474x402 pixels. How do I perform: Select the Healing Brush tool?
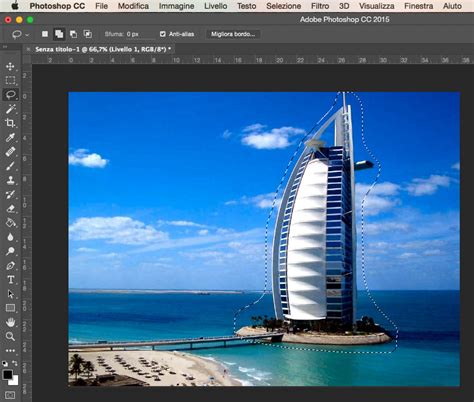click(x=10, y=152)
